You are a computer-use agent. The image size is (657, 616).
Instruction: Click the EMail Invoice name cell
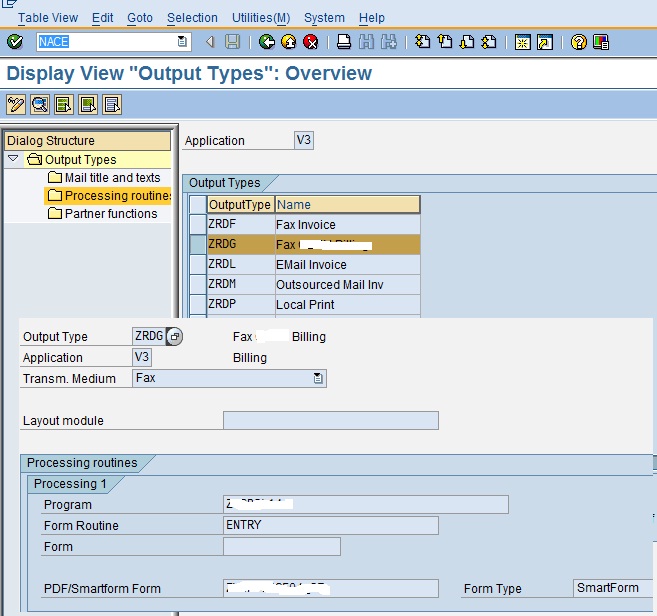point(347,265)
